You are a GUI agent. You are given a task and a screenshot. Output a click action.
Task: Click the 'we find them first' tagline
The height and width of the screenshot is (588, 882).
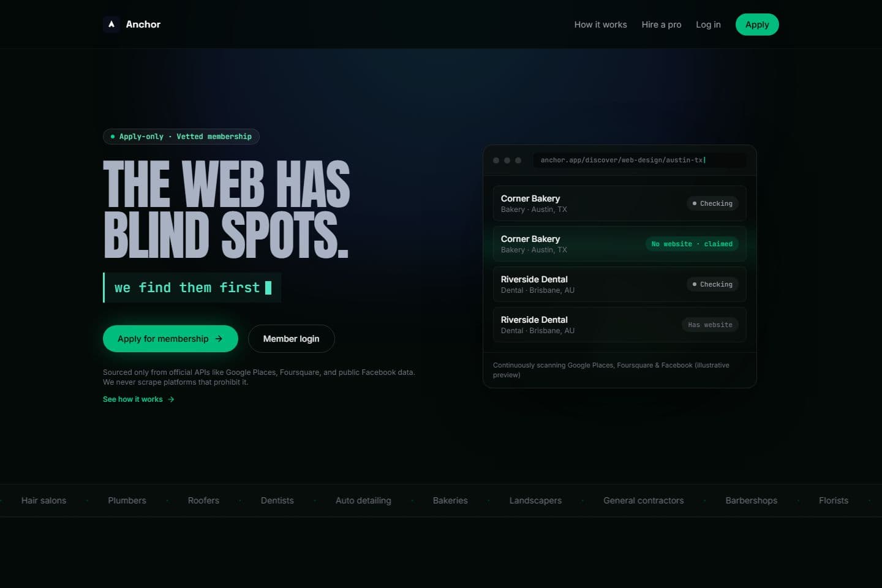coord(192,288)
